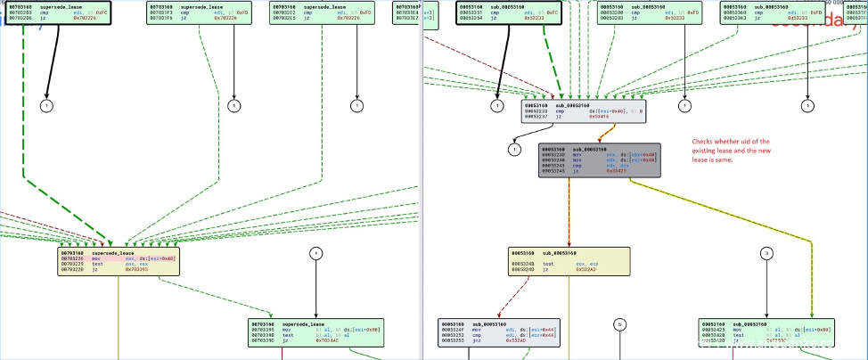Click circle marker below the 00053200 block
Viewport: 868px width, 360px height.
tap(684, 106)
